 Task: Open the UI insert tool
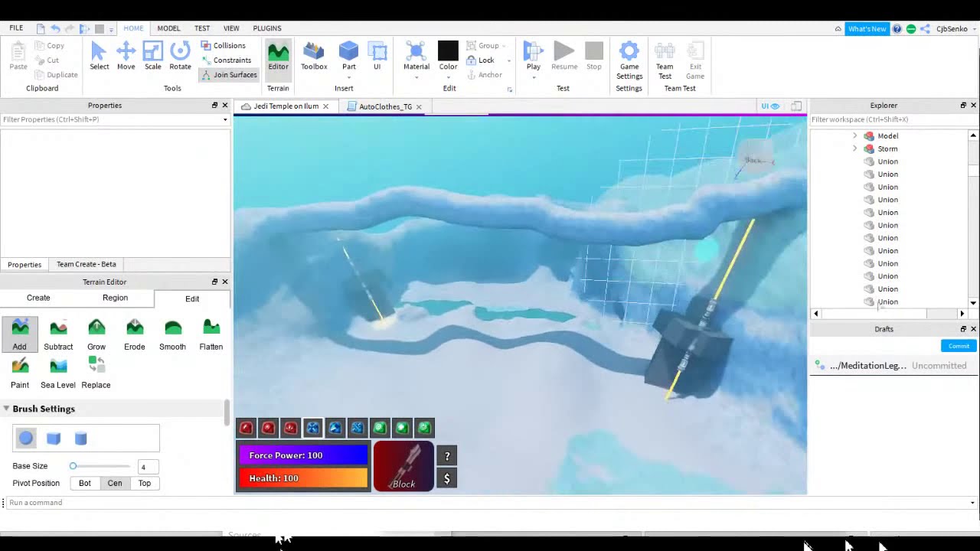[x=377, y=57]
